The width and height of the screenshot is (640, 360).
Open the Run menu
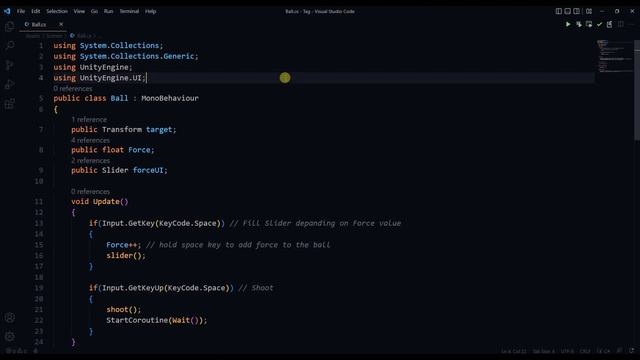click(108, 11)
